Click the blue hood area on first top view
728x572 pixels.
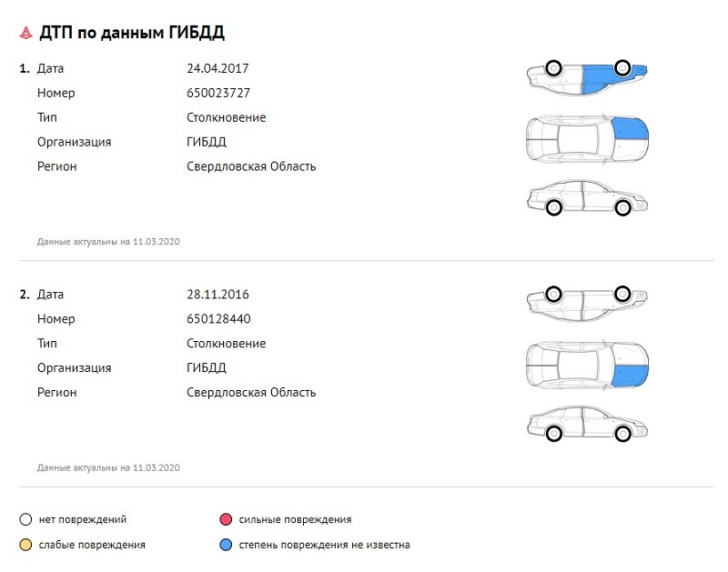(x=631, y=129)
